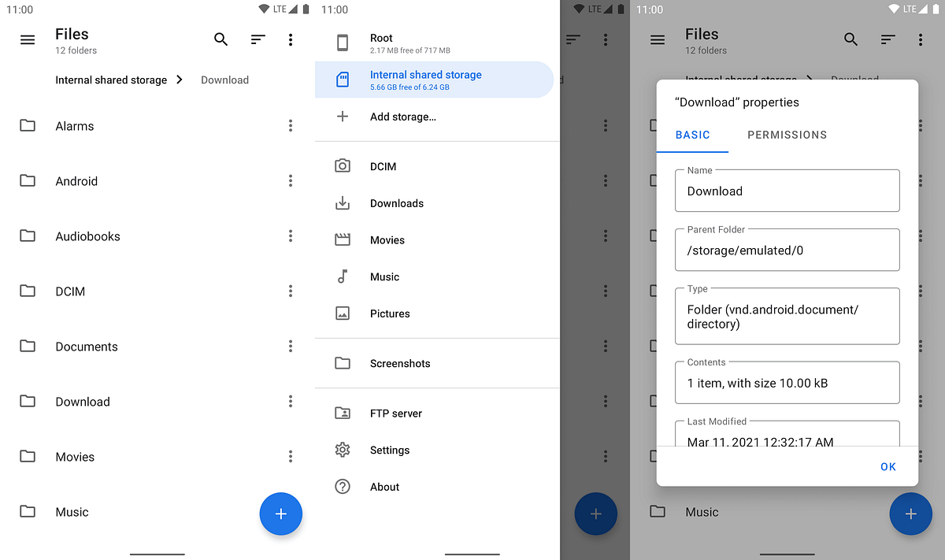Open the overflow menu for the Alarms folder
Viewport: 945px width, 560px height.
(291, 125)
